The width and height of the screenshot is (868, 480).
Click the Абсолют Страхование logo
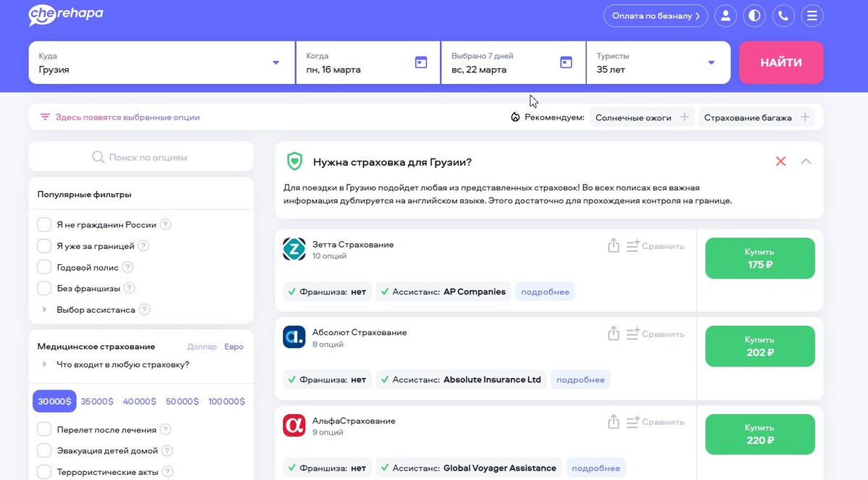pos(294,337)
